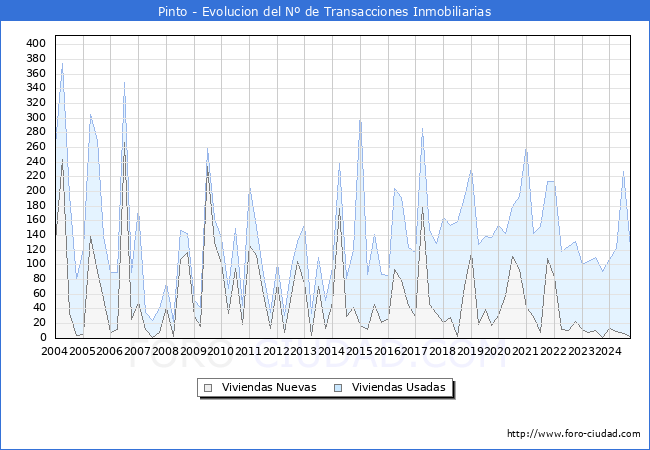Click the 2004 Viviendas Usadas peak near 370

(63, 64)
